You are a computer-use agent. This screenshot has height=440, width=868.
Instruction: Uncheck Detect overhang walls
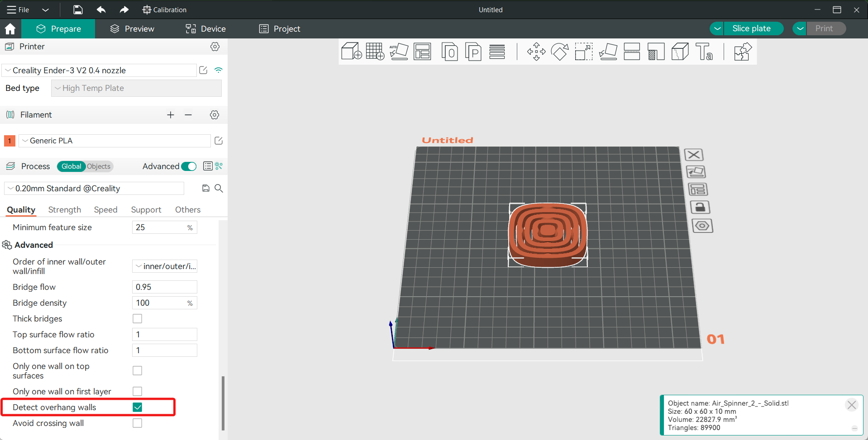point(138,407)
